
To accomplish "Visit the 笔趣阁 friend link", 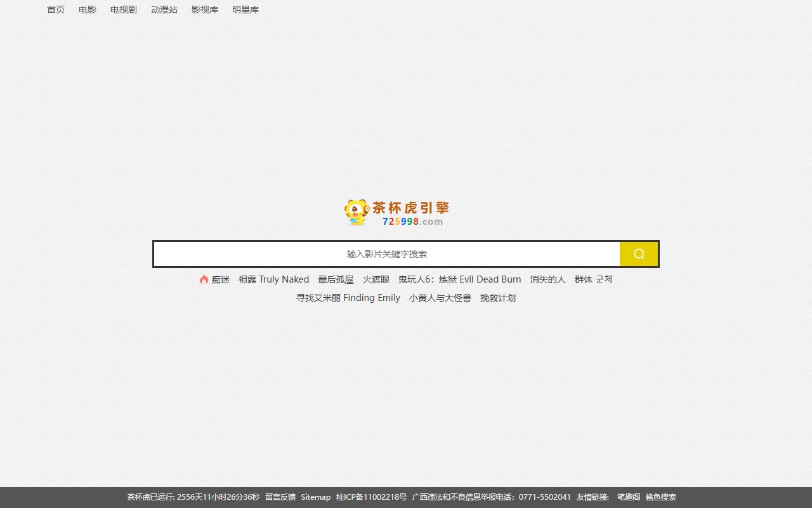I will [x=629, y=497].
